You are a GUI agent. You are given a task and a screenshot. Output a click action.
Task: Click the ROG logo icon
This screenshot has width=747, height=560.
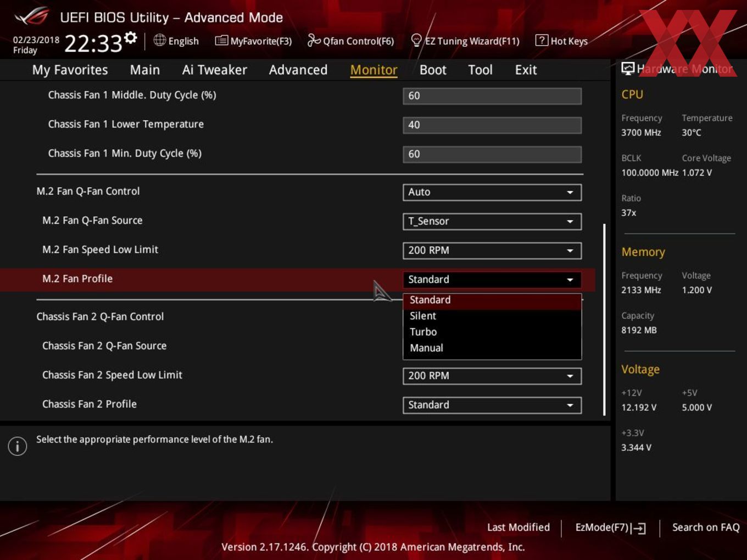[x=31, y=16]
